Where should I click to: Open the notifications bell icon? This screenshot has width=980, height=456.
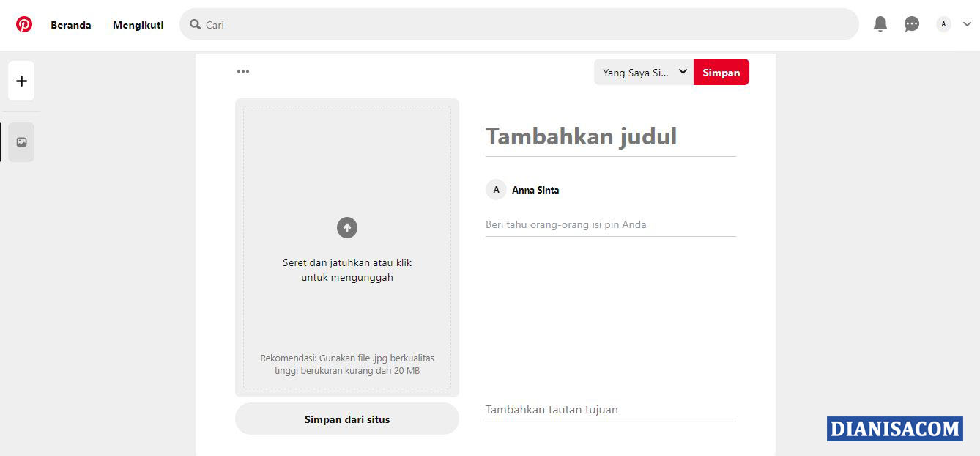pyautogui.click(x=880, y=23)
